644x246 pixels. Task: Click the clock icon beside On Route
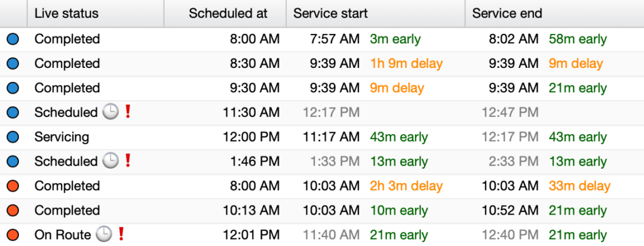104,234
